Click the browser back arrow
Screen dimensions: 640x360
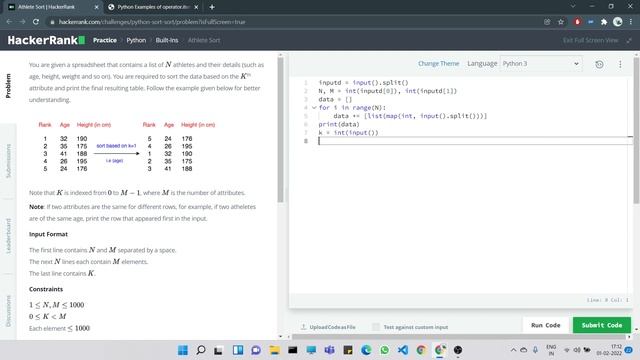[x=9, y=22]
